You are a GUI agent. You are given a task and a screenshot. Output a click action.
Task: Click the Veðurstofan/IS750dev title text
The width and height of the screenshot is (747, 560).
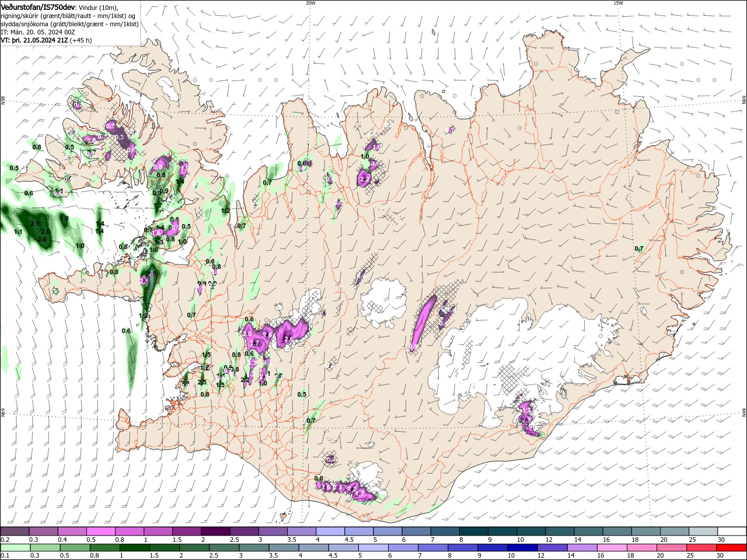(38, 7)
